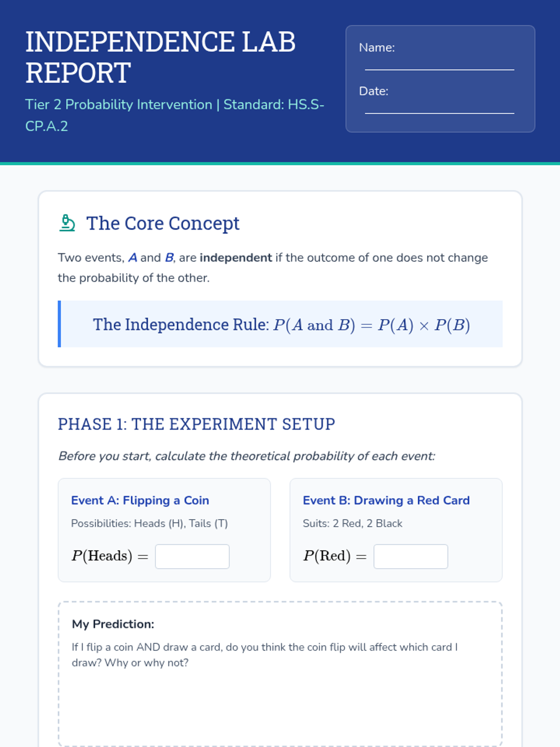
Task: Select the Event B: Drawing a Red Card heading
Action: click(x=386, y=500)
